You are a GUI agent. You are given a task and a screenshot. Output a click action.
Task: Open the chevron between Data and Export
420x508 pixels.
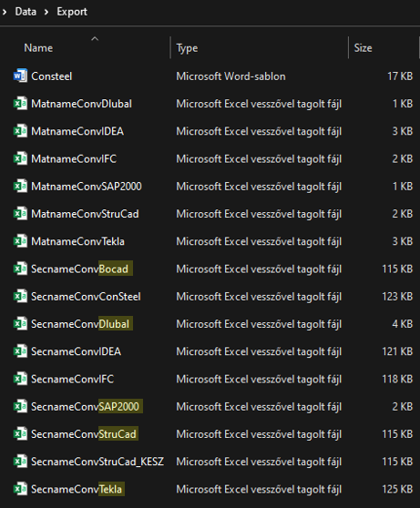[46, 12]
